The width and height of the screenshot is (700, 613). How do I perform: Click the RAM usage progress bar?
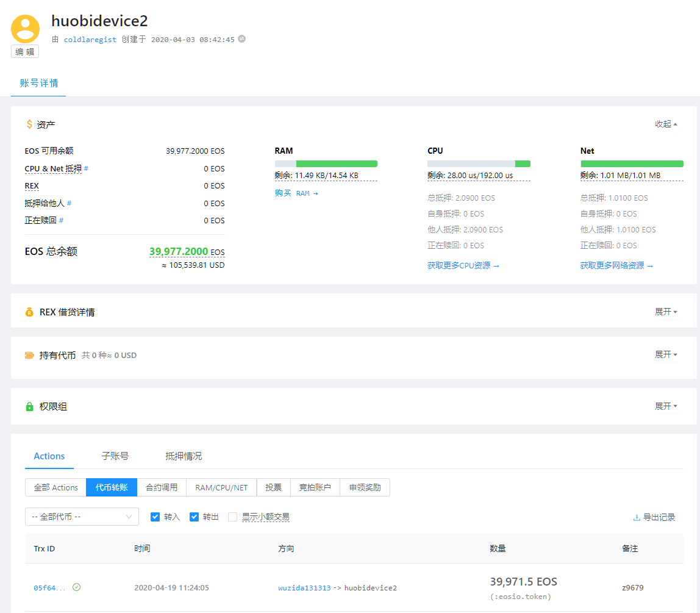[x=326, y=164]
